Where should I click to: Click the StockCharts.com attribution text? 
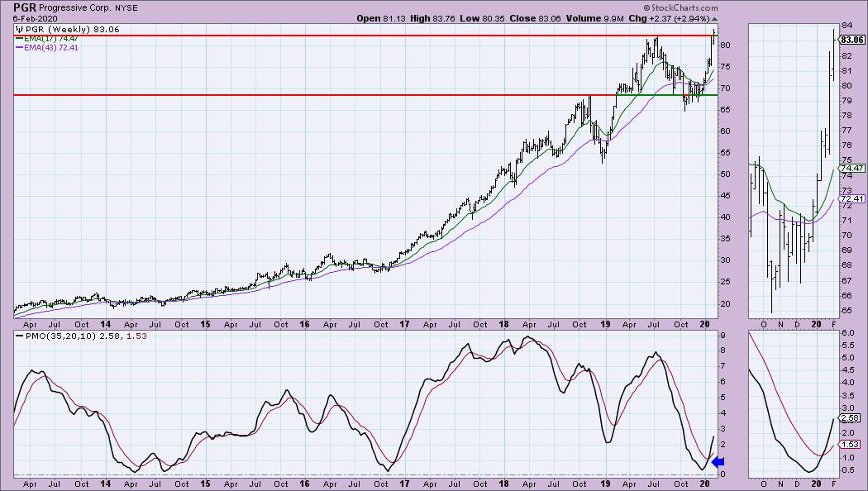click(680, 7)
